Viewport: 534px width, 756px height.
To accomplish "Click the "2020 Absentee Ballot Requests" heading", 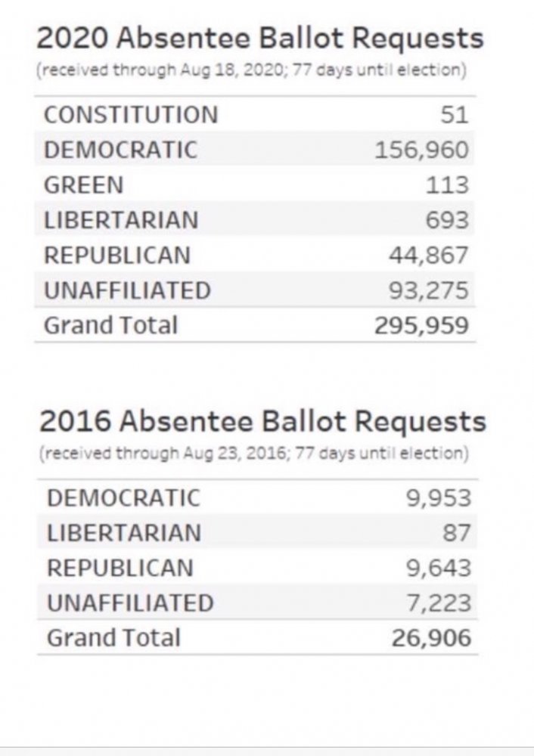I will pyautogui.click(x=260, y=38).
